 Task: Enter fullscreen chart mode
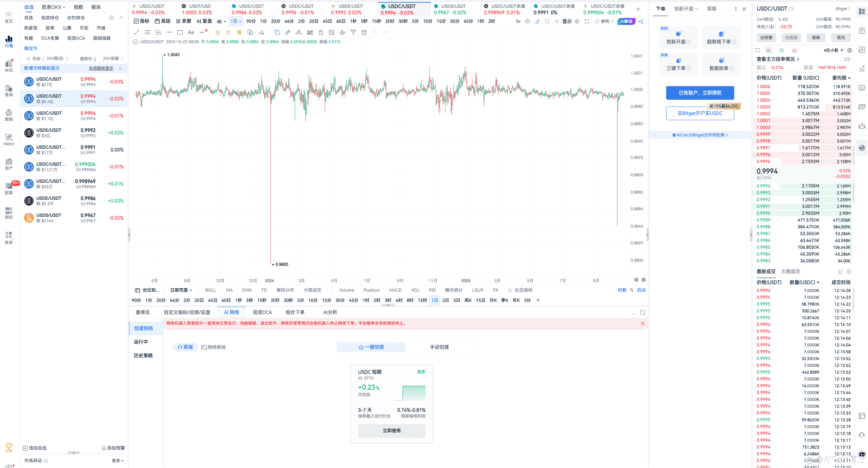(x=587, y=21)
